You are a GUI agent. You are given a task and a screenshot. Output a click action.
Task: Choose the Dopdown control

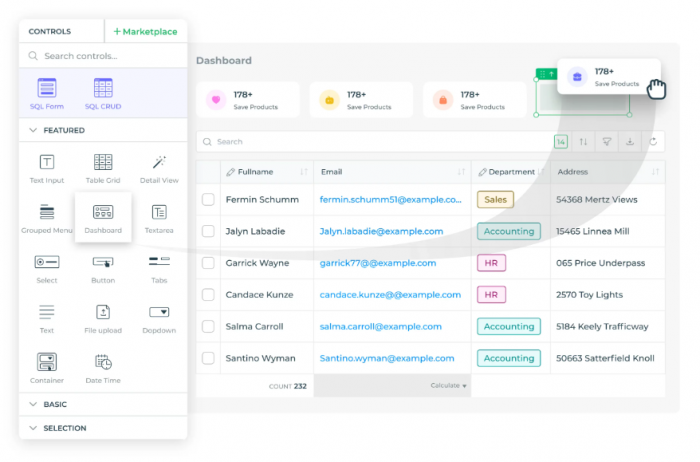click(159, 319)
